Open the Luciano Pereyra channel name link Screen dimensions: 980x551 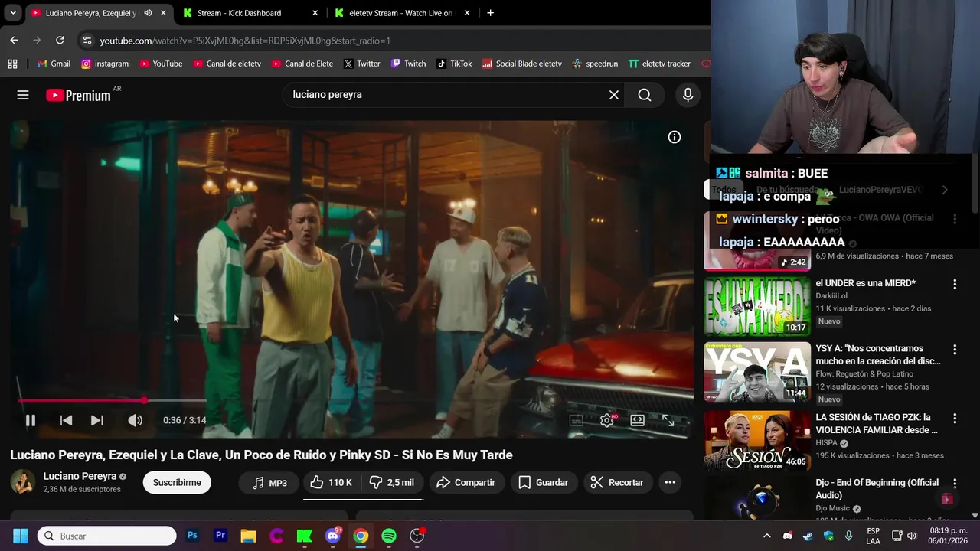pos(80,476)
